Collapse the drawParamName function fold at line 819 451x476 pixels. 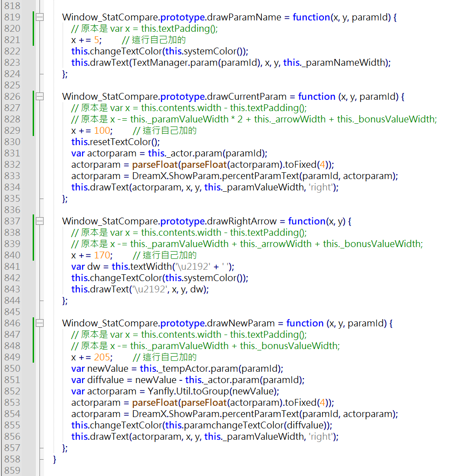pos(39,17)
